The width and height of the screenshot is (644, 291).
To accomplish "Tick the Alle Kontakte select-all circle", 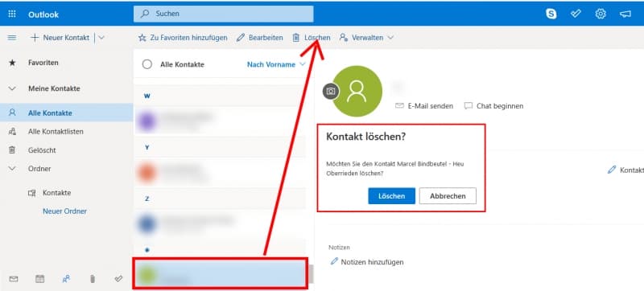I will [147, 64].
